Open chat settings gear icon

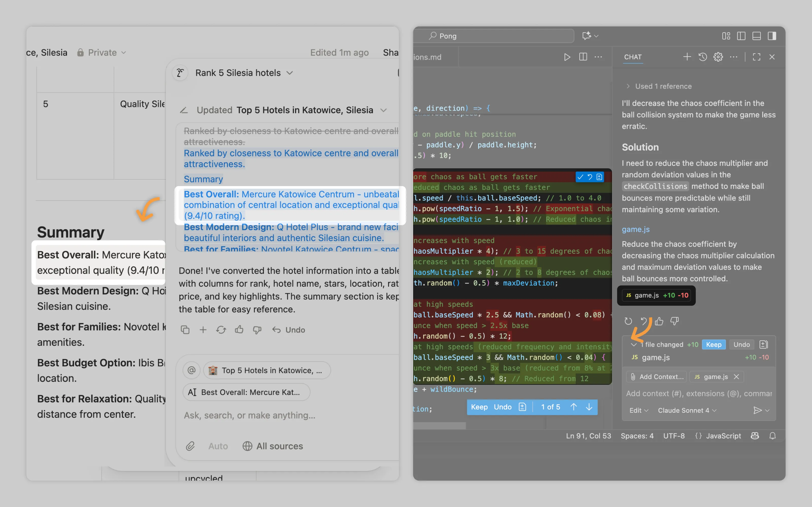(x=718, y=57)
